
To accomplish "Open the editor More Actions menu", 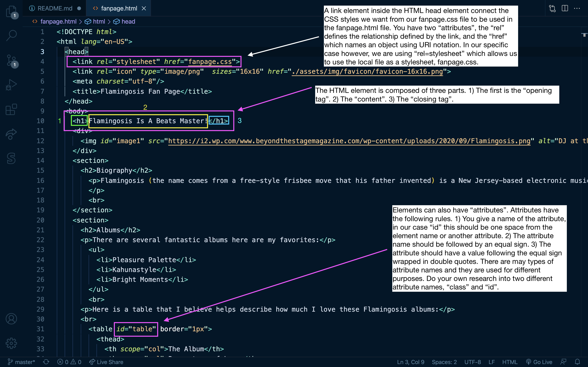I will (x=577, y=9).
